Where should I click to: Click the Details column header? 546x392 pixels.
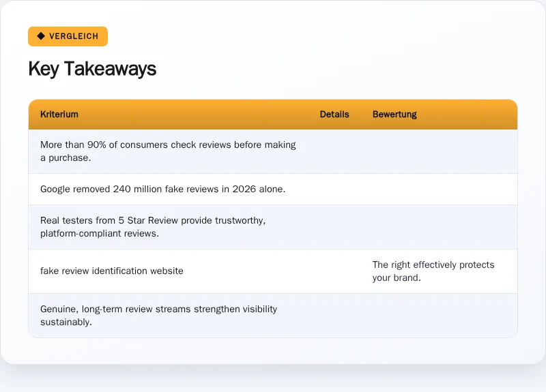(334, 115)
